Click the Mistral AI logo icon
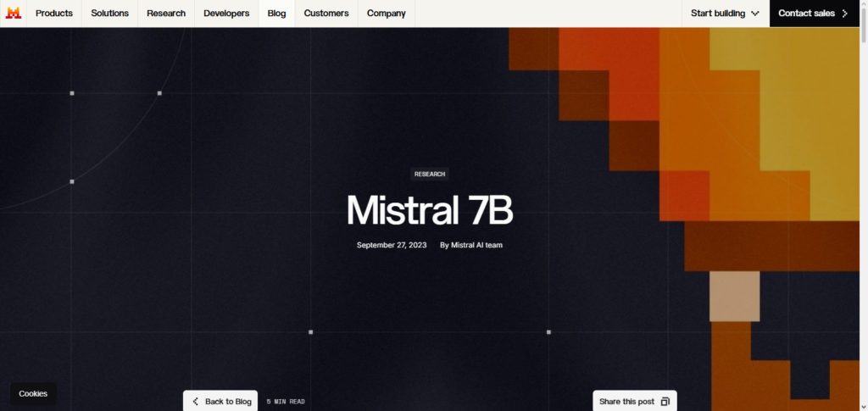 point(14,14)
